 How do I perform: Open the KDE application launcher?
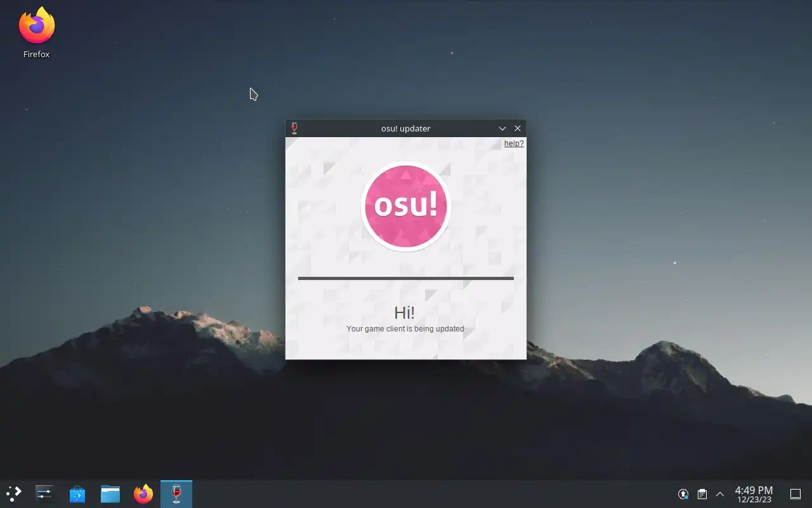coord(14,494)
